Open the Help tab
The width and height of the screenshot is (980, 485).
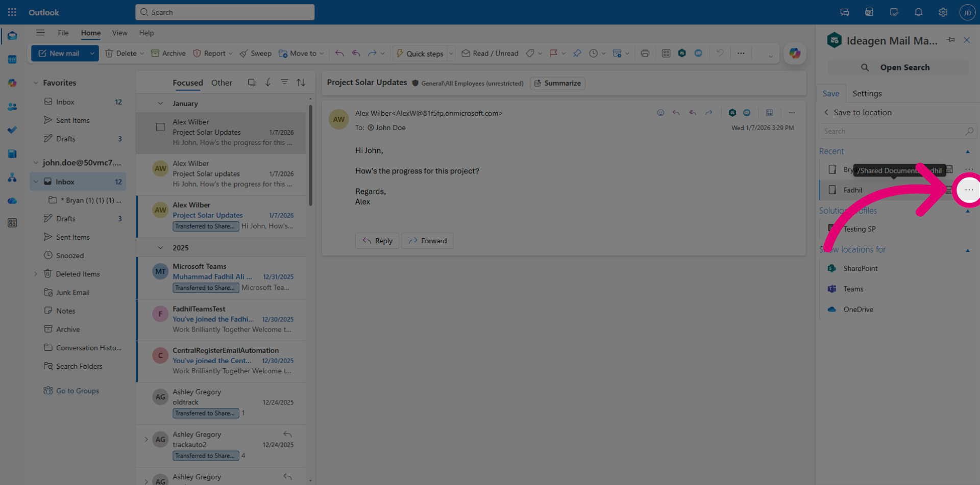coord(146,33)
